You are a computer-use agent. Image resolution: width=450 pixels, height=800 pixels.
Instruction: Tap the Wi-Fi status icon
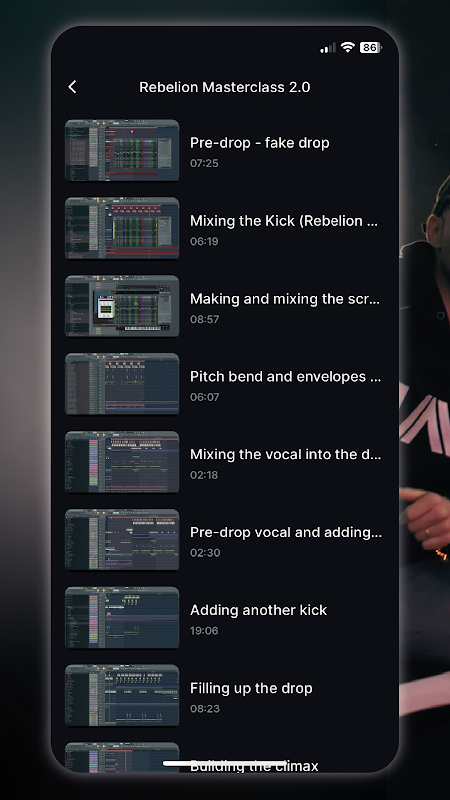pyautogui.click(x=348, y=47)
